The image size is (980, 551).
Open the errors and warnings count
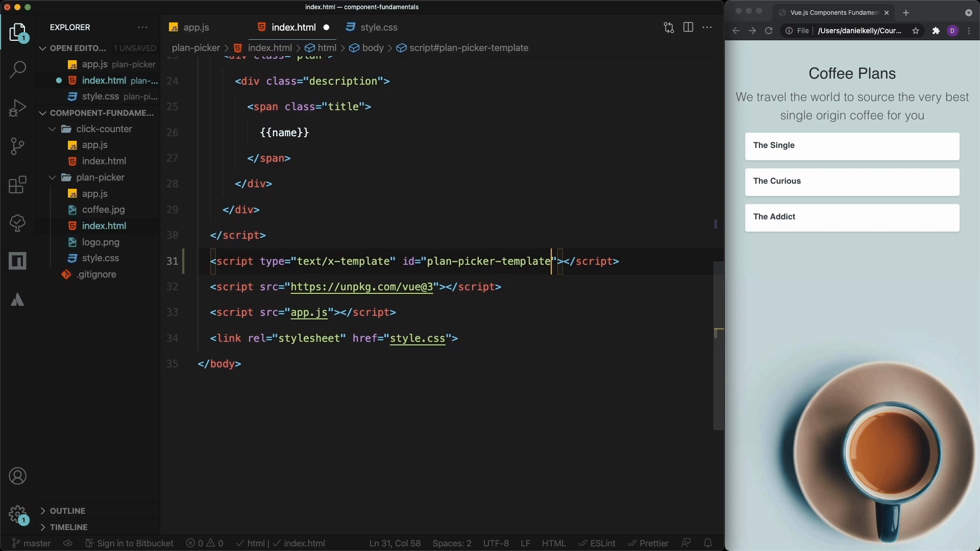click(x=205, y=543)
